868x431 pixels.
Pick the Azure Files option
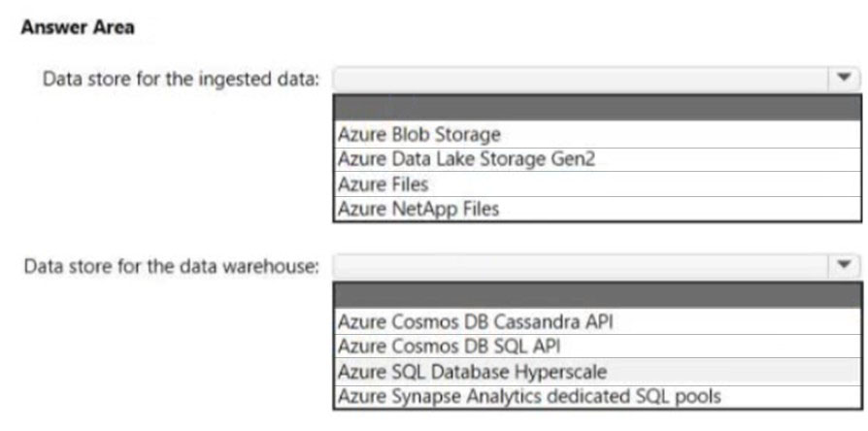click(x=597, y=183)
